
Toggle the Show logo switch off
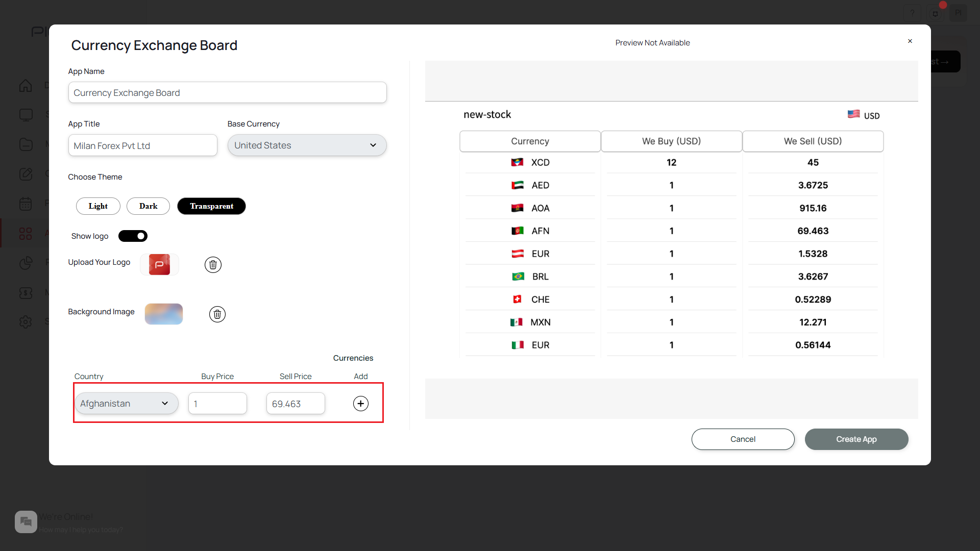(x=133, y=236)
